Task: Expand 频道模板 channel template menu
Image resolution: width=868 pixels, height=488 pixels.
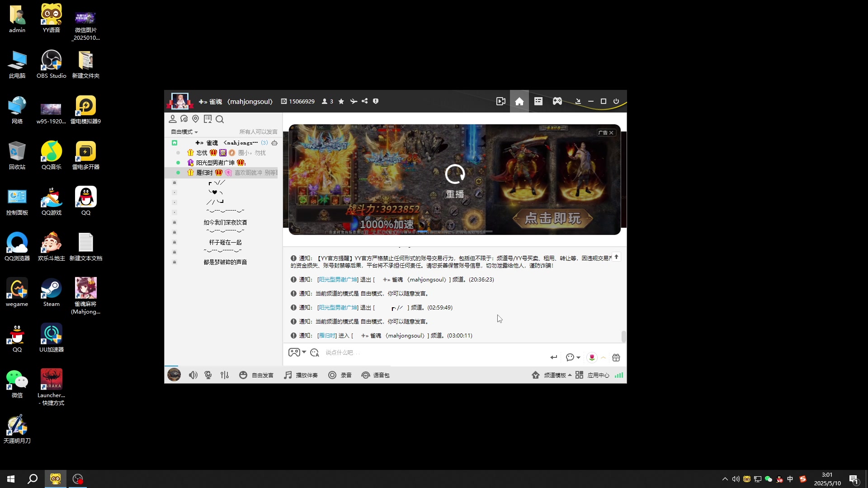Action: point(552,375)
